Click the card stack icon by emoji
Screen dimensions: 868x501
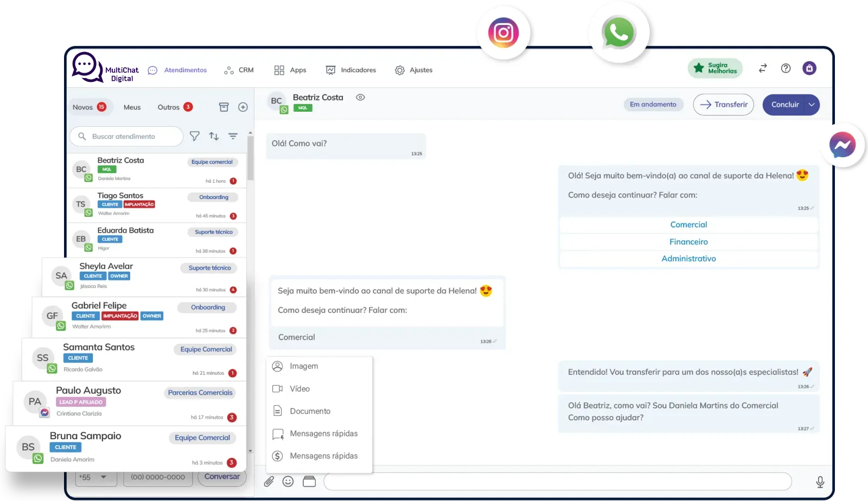[x=309, y=481]
